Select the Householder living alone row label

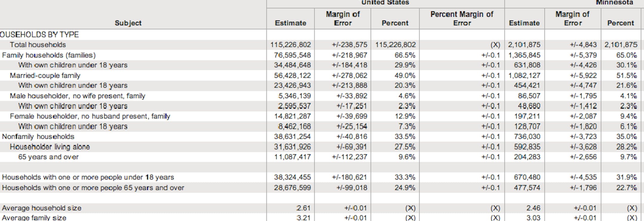49,147
